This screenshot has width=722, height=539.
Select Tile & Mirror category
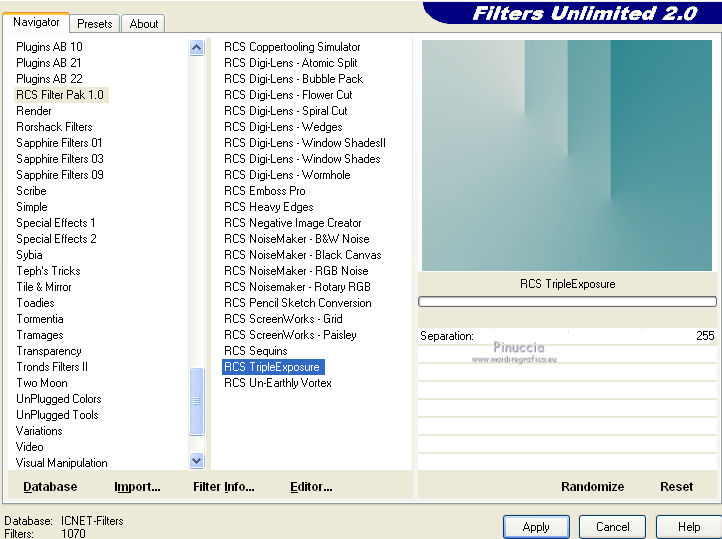coord(44,287)
